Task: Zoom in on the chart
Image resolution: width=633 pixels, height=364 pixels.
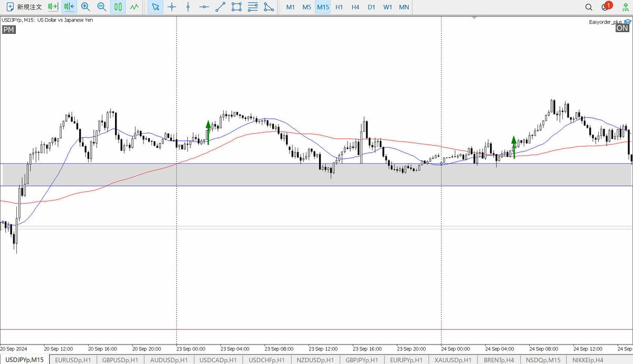Action: 85,7
